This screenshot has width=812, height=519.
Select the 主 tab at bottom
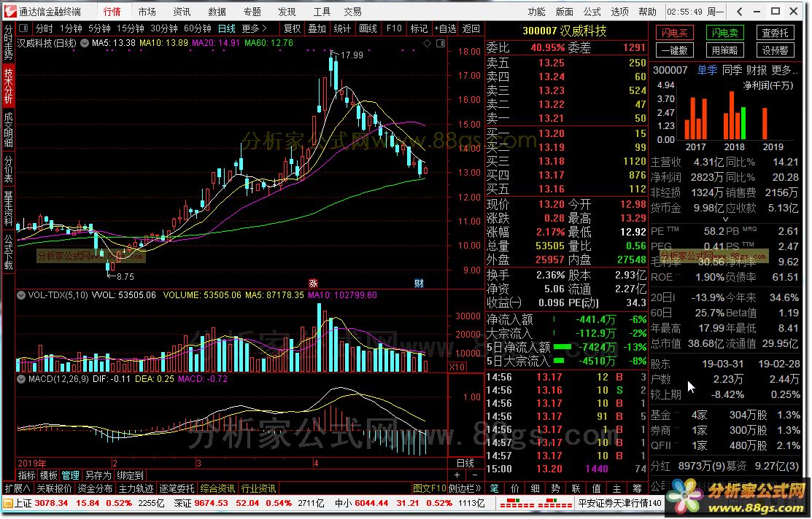pos(616,488)
